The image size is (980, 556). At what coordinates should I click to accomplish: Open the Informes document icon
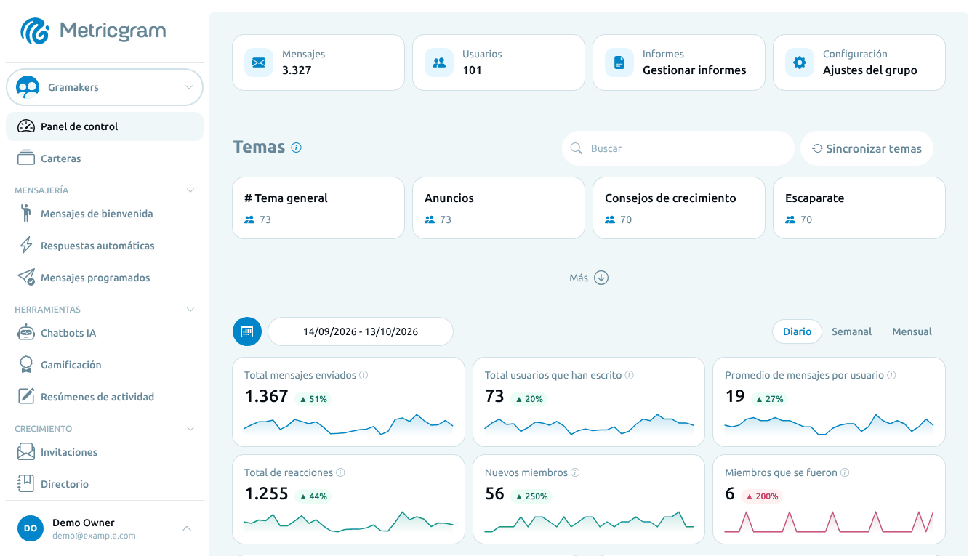pos(619,63)
